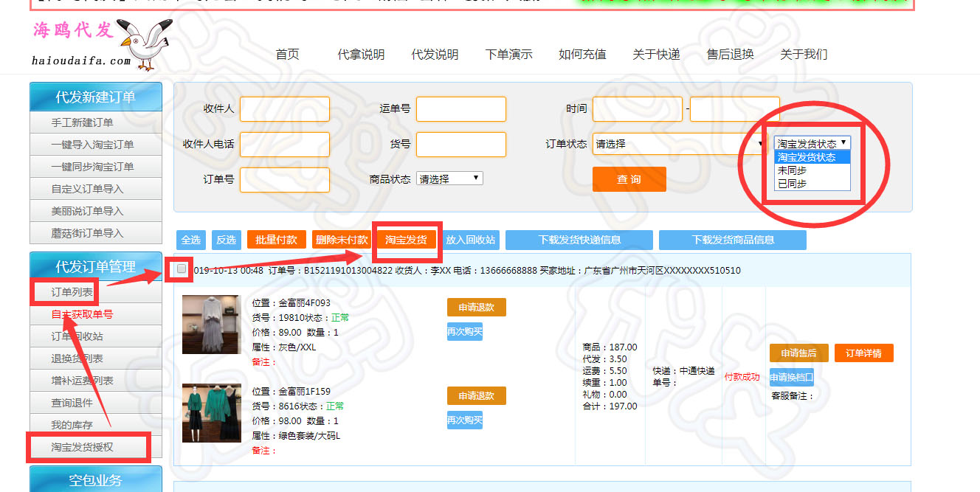Tick the order selection checkbox

(182, 269)
